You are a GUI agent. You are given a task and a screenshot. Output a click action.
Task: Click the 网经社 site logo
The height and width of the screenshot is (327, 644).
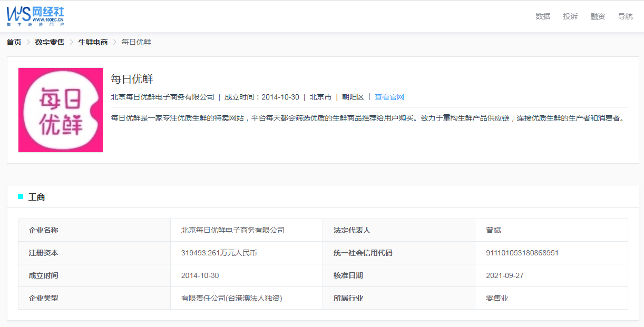point(35,16)
